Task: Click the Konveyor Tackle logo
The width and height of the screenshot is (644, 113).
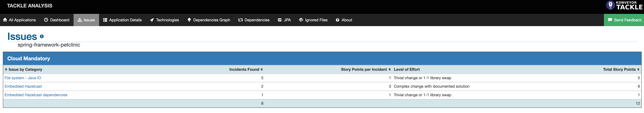Action: (x=624, y=6)
